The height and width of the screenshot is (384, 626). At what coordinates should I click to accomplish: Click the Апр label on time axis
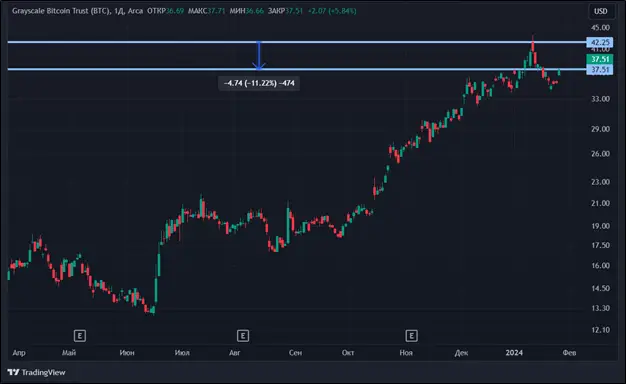click(x=19, y=353)
